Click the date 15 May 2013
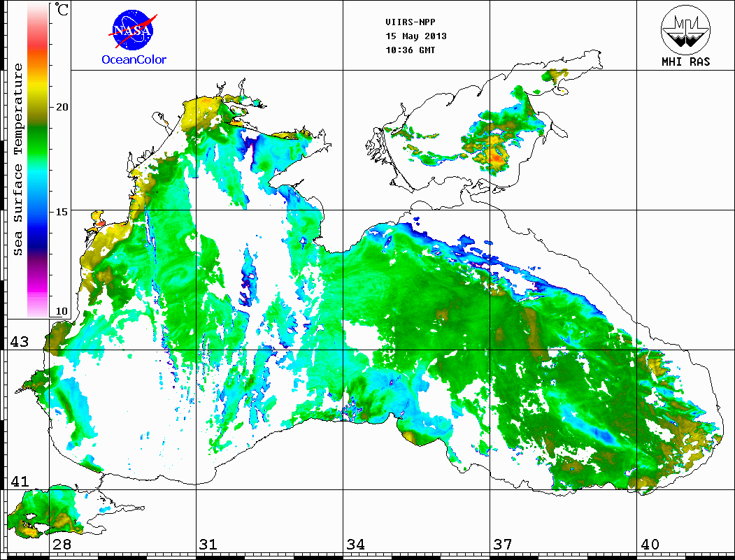Screen dimensions: 735x560 click(416, 36)
